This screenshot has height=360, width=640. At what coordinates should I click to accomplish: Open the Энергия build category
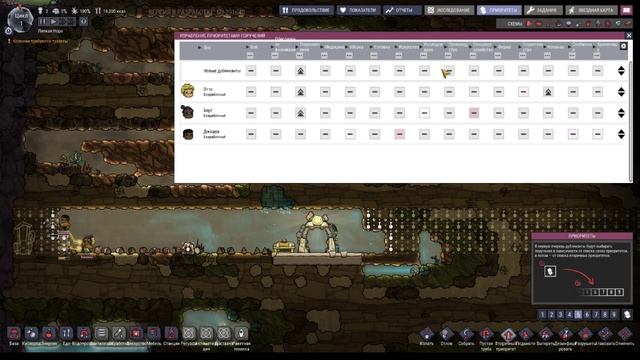click(49, 333)
